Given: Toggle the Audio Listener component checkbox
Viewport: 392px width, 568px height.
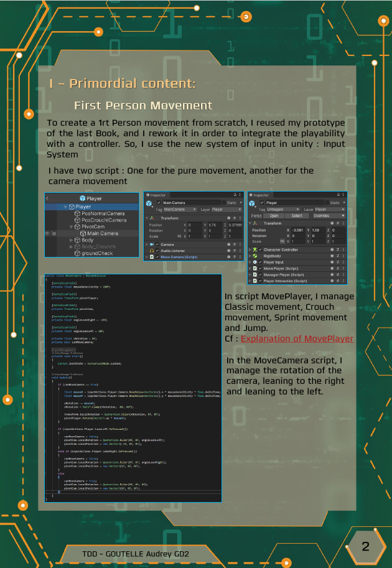Looking at the screenshot, I should coord(157,251).
